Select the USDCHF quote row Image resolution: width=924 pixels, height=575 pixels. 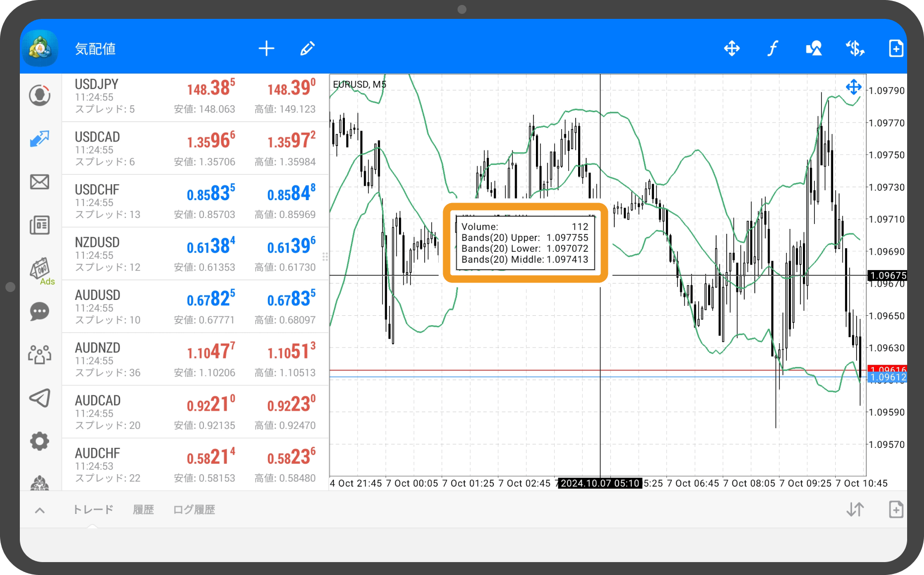(x=195, y=201)
